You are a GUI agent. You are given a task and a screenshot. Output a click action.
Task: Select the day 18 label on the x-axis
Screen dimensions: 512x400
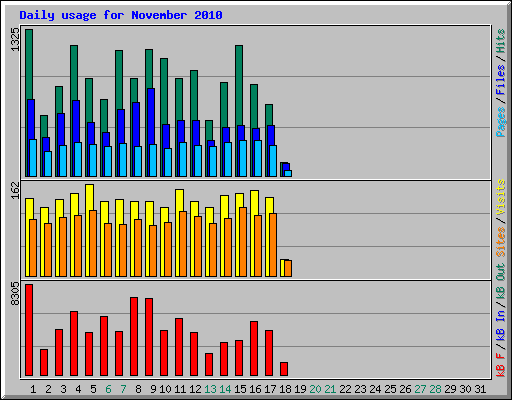pos(285,389)
